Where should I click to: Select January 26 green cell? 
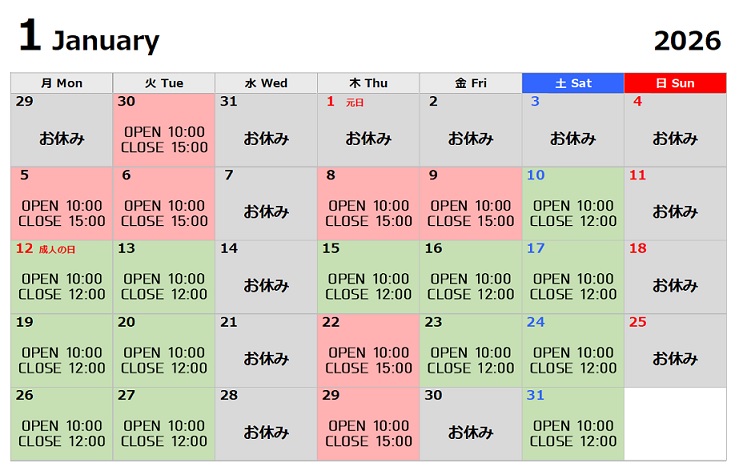click(x=61, y=424)
